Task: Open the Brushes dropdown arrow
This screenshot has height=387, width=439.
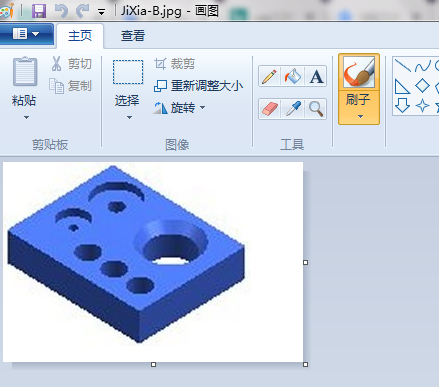Action: coord(360,116)
